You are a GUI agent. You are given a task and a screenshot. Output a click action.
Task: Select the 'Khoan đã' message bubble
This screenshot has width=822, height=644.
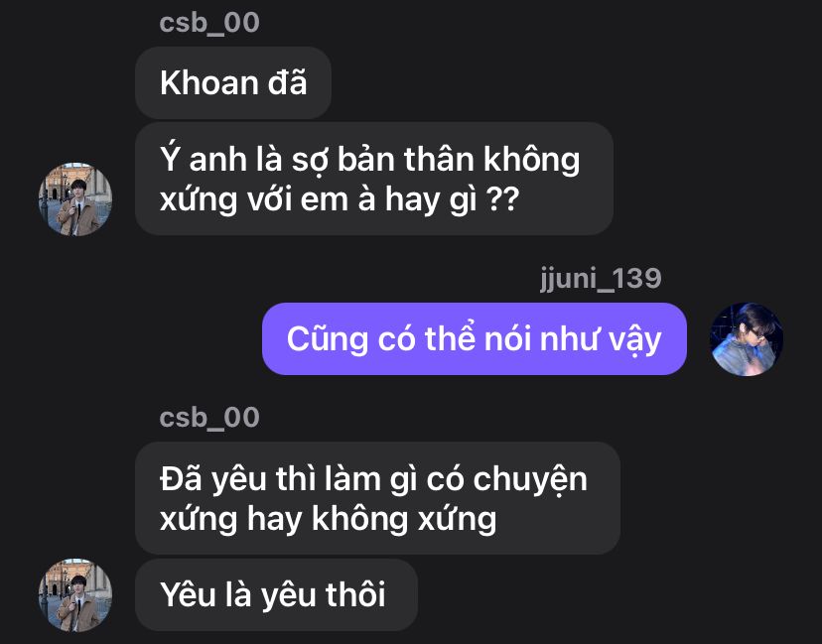click(233, 82)
